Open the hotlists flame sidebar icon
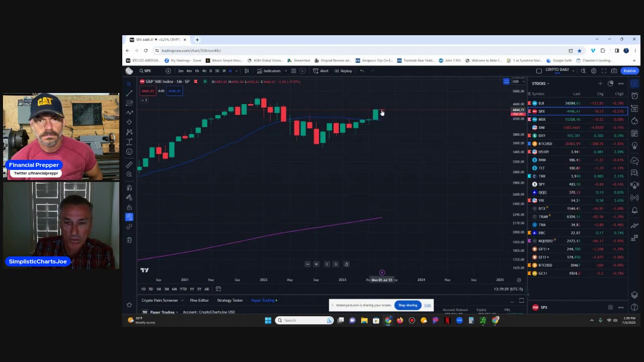Image resolution: width=644 pixels, height=362 pixels. click(634, 121)
